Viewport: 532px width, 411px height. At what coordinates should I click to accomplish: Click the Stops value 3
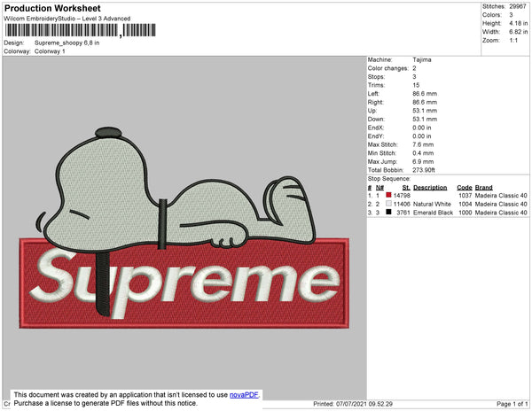pyautogui.click(x=414, y=76)
